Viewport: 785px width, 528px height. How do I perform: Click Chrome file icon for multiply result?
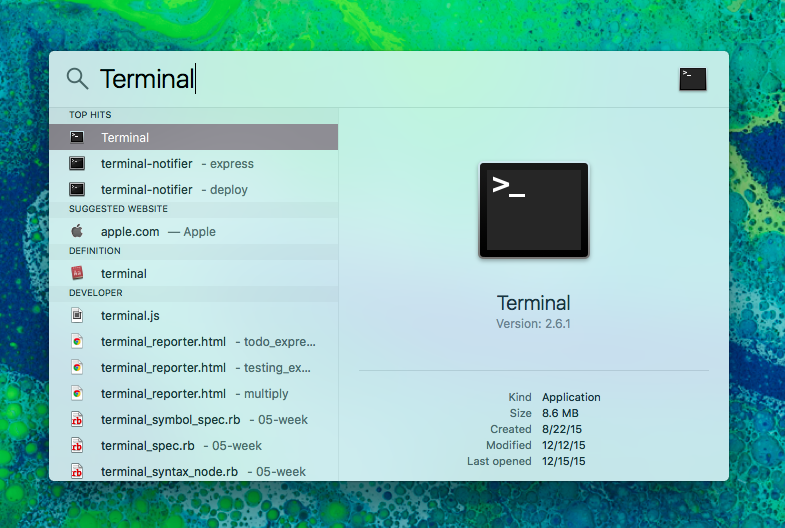click(x=77, y=393)
